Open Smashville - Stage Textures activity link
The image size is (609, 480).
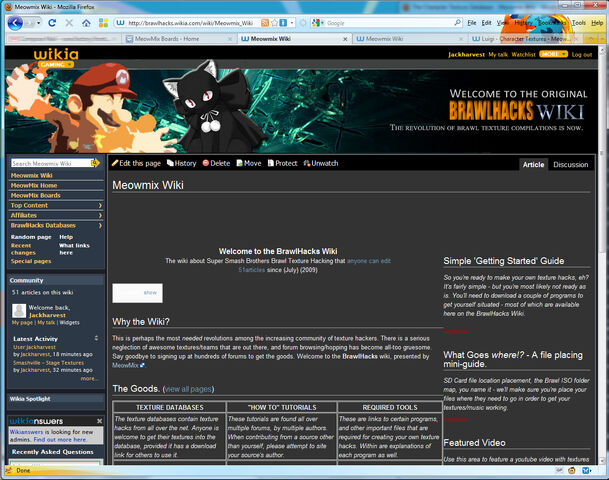(x=49, y=363)
